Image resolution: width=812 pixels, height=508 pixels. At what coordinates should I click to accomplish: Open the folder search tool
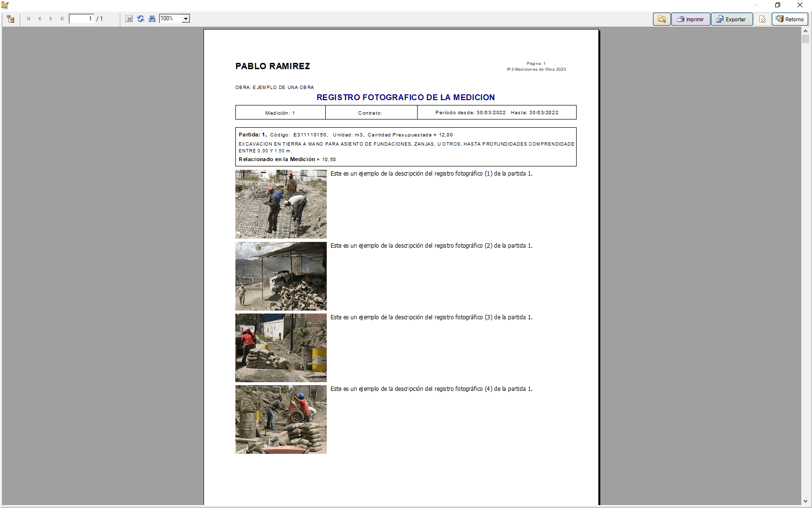coord(662,19)
